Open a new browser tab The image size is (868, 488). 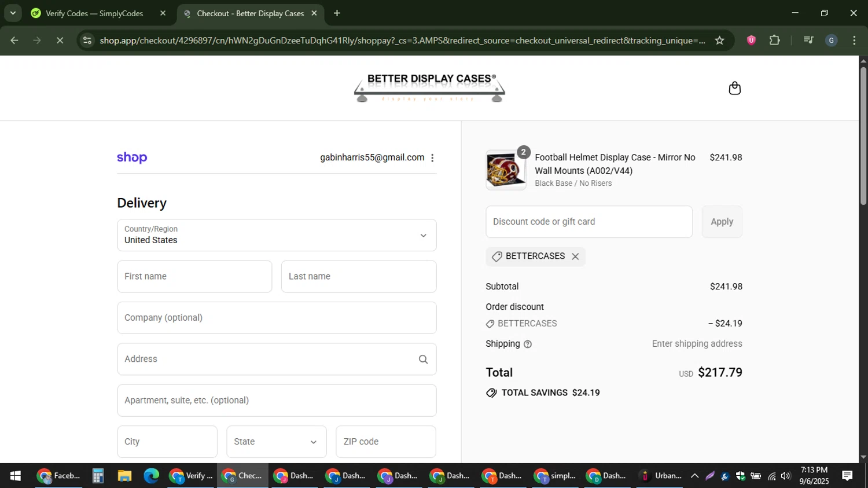pos(337,13)
